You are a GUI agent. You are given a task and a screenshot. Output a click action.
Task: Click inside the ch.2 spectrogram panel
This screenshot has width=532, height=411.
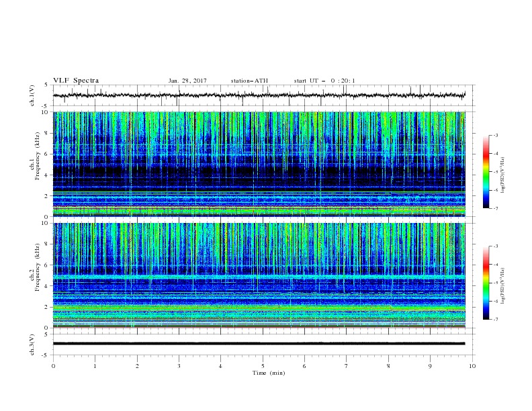259,275
